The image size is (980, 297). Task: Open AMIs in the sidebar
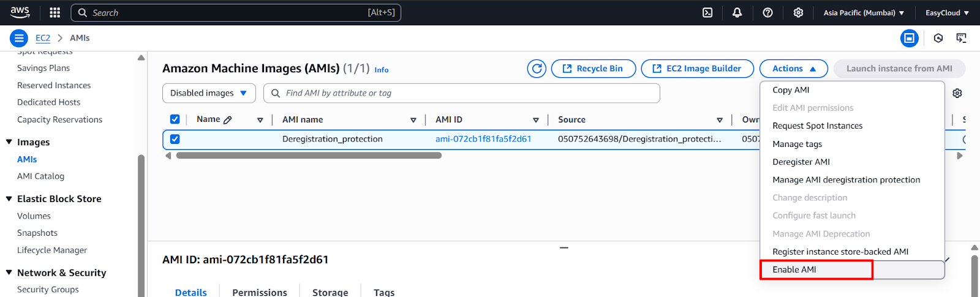point(27,159)
